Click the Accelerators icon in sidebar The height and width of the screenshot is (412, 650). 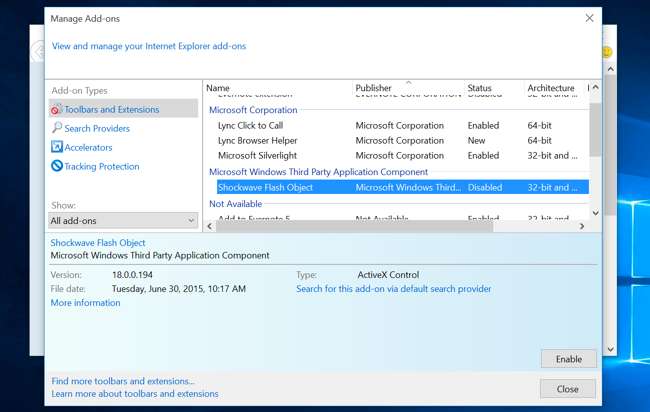pos(57,147)
